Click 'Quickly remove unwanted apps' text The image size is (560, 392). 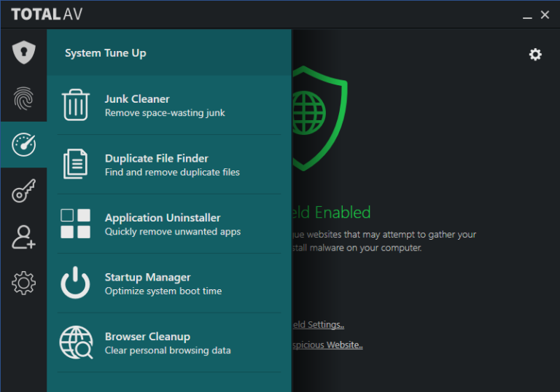click(173, 232)
